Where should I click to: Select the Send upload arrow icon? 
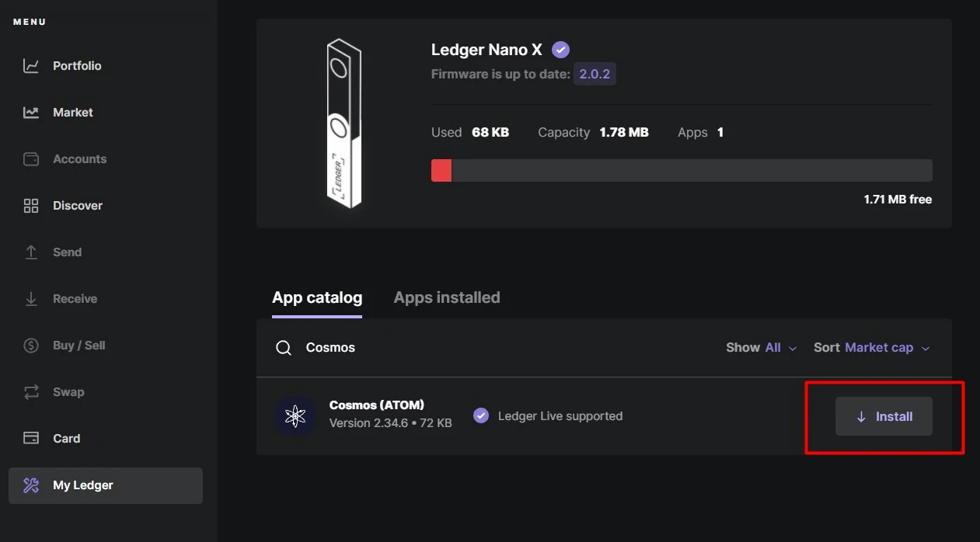31,252
